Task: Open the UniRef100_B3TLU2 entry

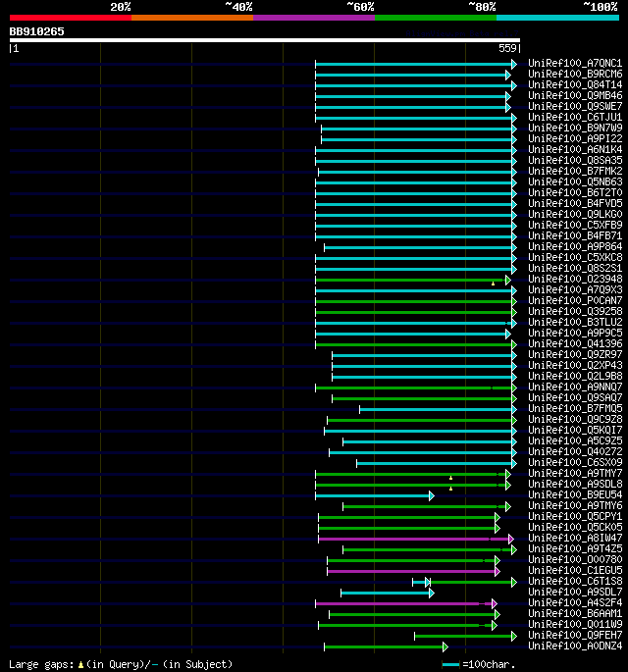Action: 575,322
